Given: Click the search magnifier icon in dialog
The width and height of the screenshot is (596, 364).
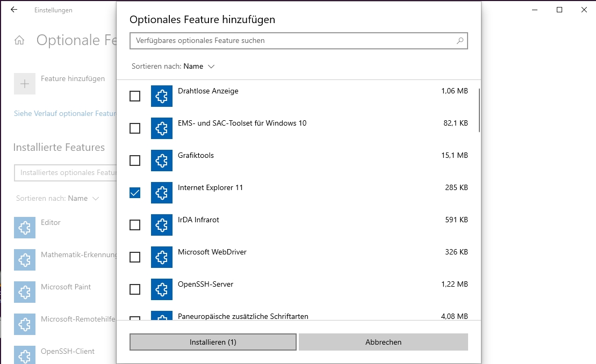Looking at the screenshot, I should tap(460, 41).
